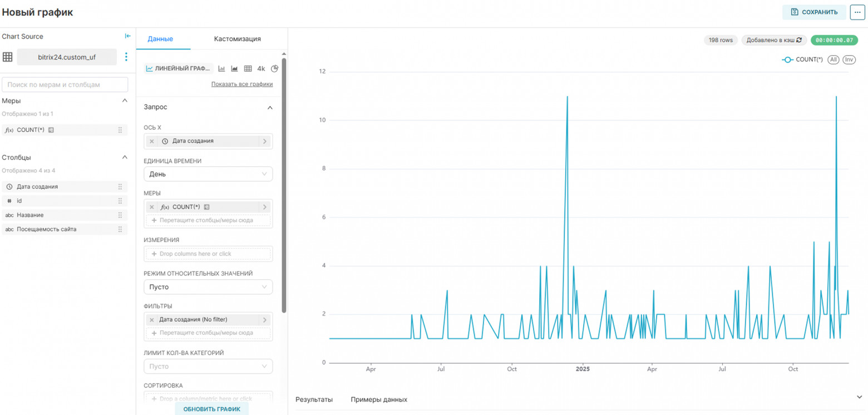Click the search measures and columns field
868x415 pixels.
[65, 85]
